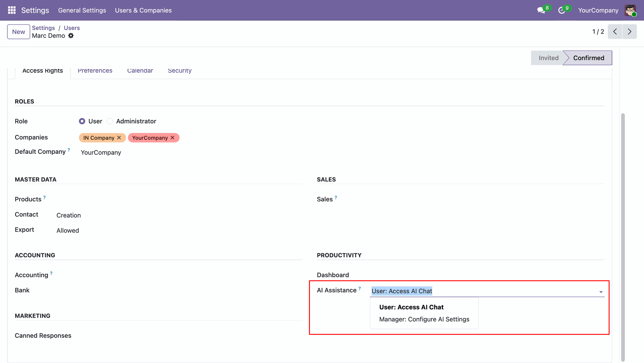Select the Administrator role radio button
This screenshot has width=644, height=363.
(x=110, y=121)
